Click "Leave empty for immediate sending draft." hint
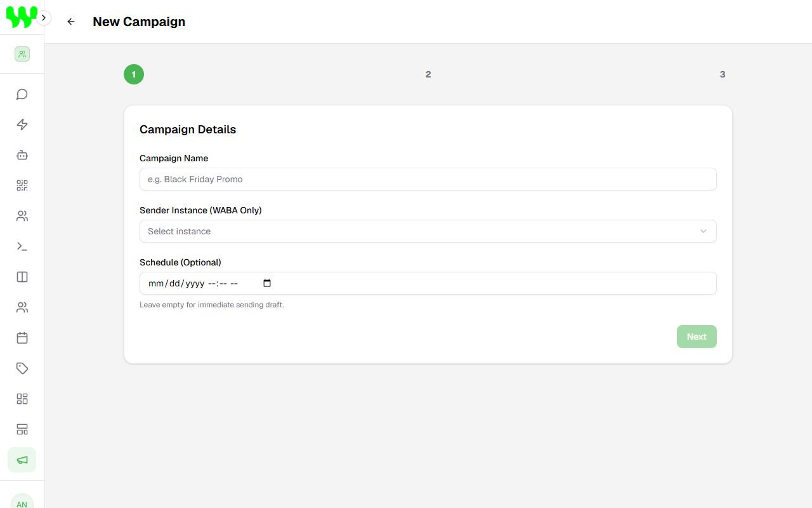Screen dimensions: 812x508 pyautogui.click(x=212, y=305)
